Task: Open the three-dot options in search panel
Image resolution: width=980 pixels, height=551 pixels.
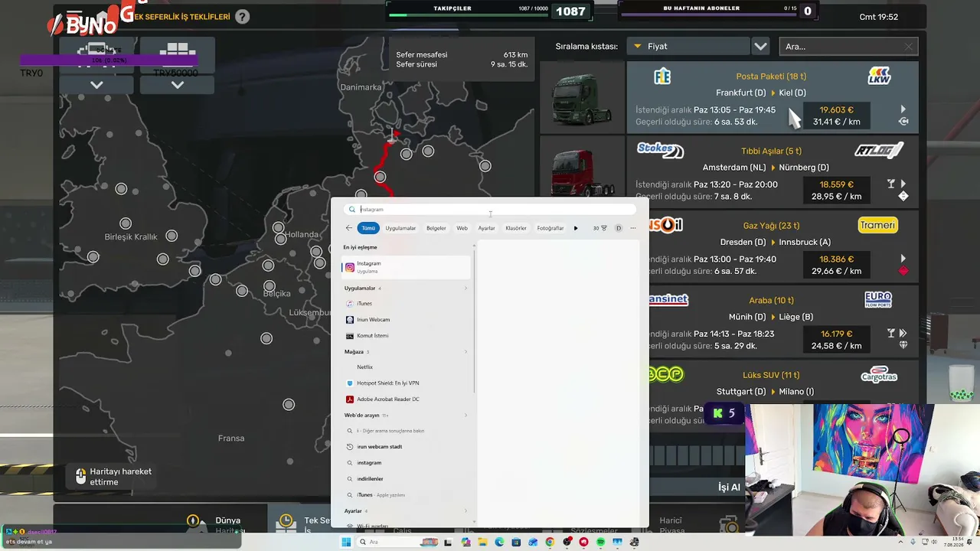Action: (x=633, y=228)
